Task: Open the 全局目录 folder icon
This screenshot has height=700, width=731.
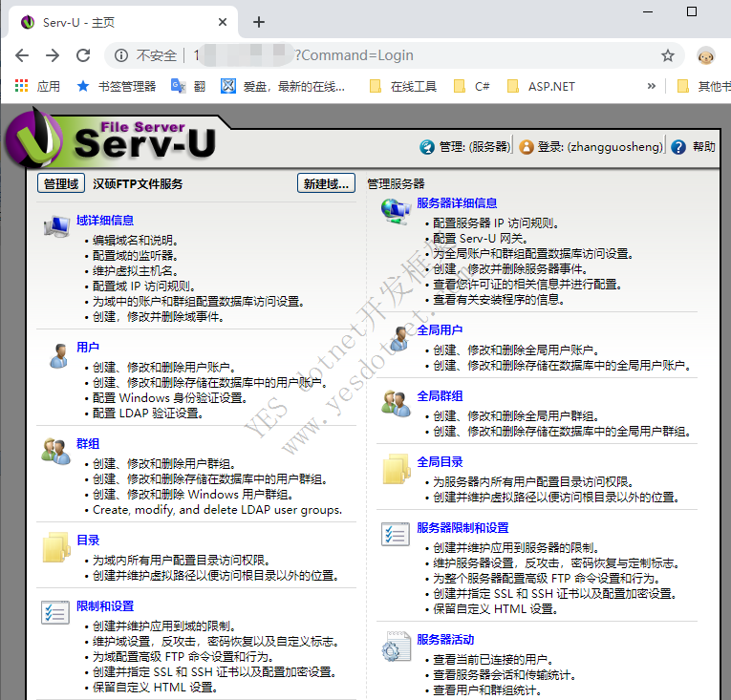Action: (397, 468)
